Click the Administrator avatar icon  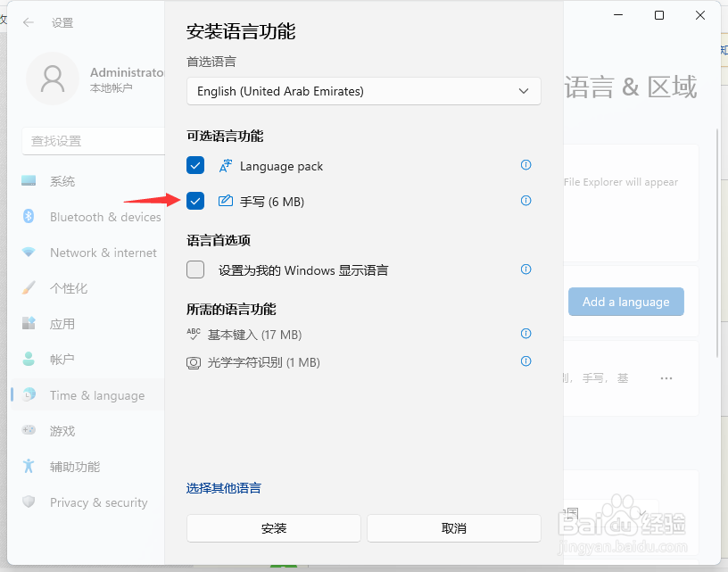coord(53,79)
